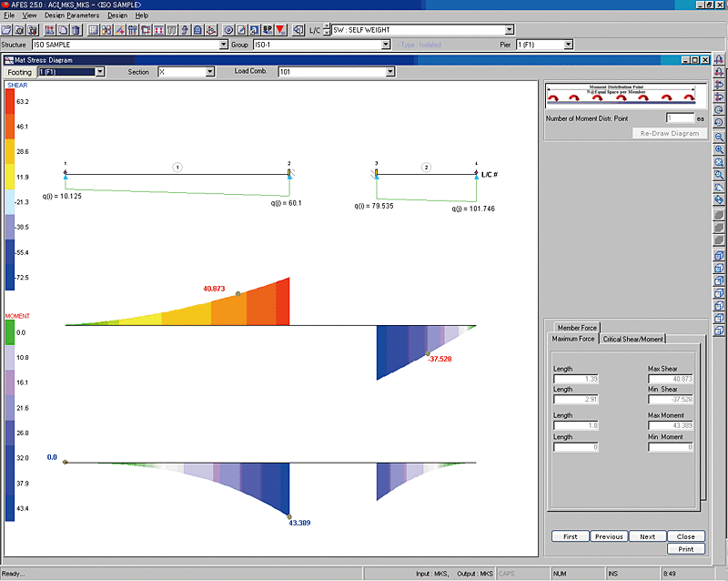Image resolution: width=728 pixels, height=581 pixels.
Task: Click the Max Shear value field
Action: pos(671,379)
